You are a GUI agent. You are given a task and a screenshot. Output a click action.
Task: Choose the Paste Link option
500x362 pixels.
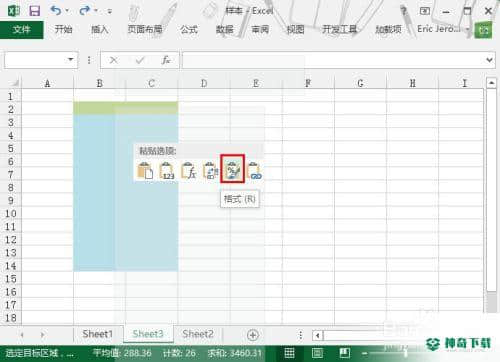click(255, 170)
